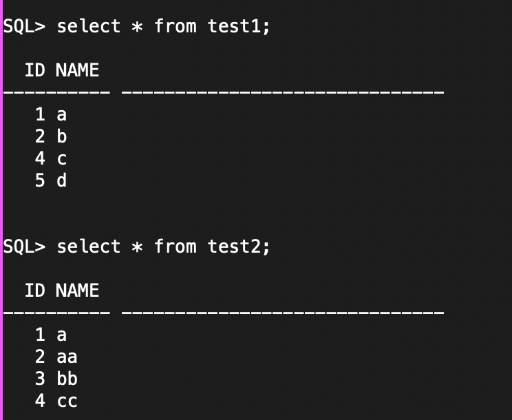The height and width of the screenshot is (420, 512).
Task: Click the ID value 3 in test2 results
Action: click(x=40, y=379)
